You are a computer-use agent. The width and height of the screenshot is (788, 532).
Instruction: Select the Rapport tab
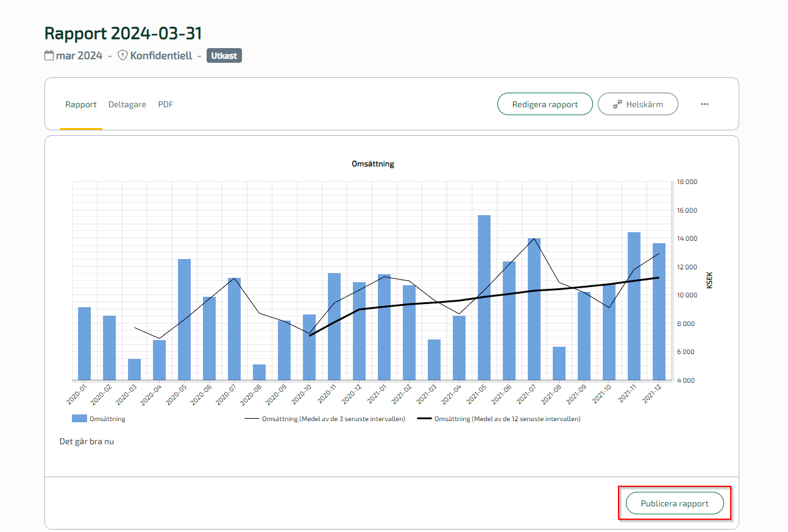(81, 104)
